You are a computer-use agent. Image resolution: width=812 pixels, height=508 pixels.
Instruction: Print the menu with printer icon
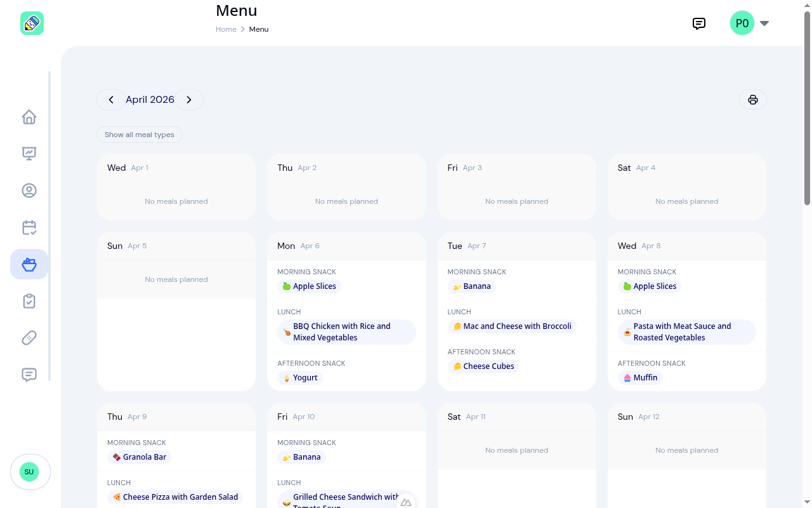(753, 100)
